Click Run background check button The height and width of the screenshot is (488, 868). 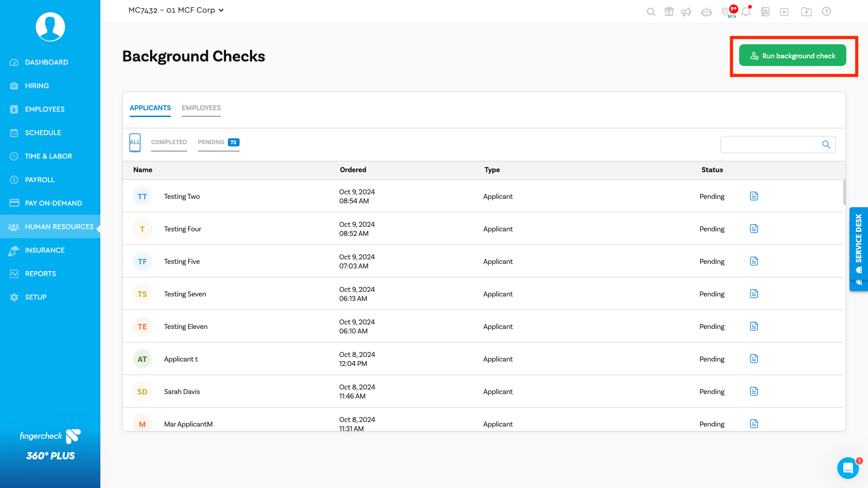coord(792,56)
